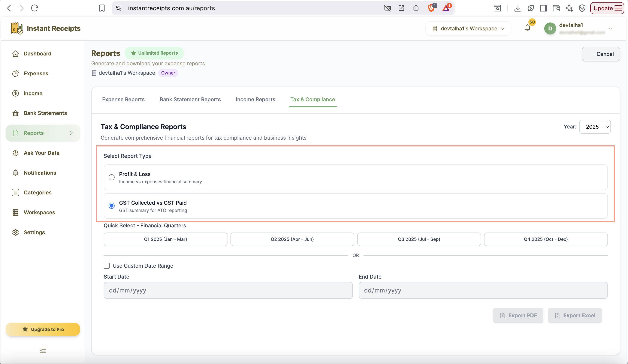Screen dimensions: 628x364
Task: Click the Instant Receipts logo icon
Action: (17, 28)
